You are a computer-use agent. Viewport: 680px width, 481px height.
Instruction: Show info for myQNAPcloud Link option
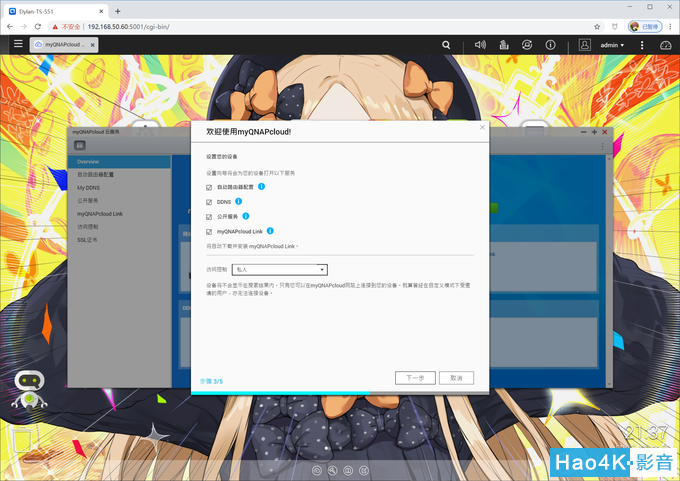click(270, 231)
